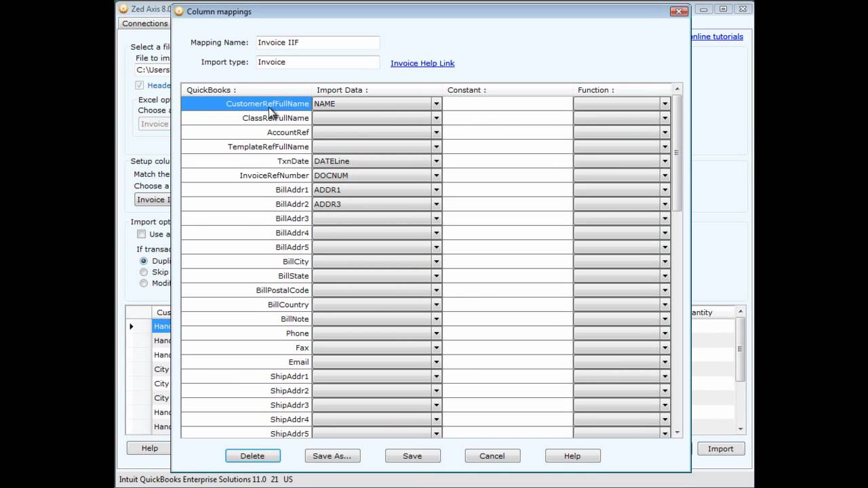Open Function dropdown for TxnDate row
The width and height of the screenshot is (868, 488).
665,161
